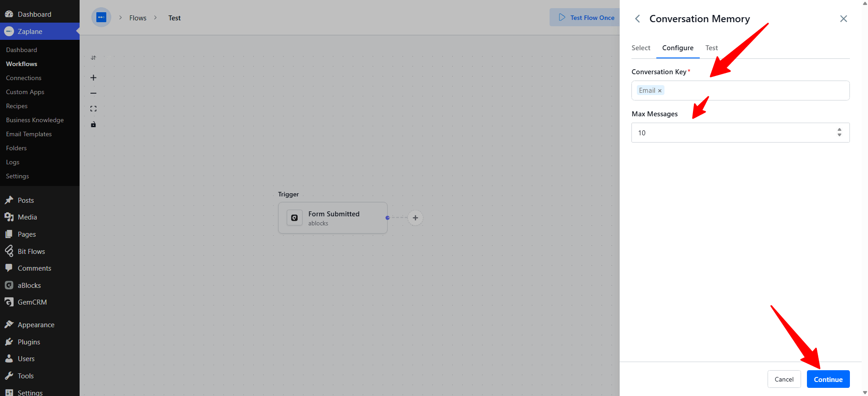Cancel the Conversation Memory configuration

[x=784, y=379]
